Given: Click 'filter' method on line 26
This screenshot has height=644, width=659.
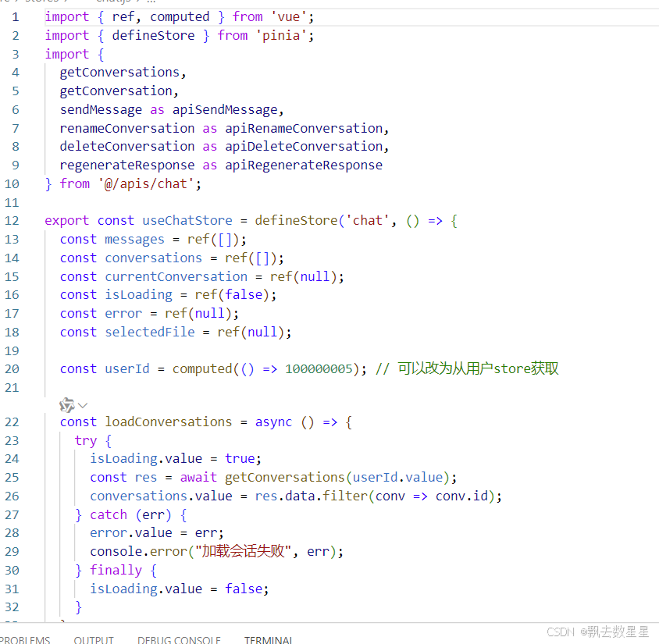Looking at the screenshot, I should click(x=344, y=496).
